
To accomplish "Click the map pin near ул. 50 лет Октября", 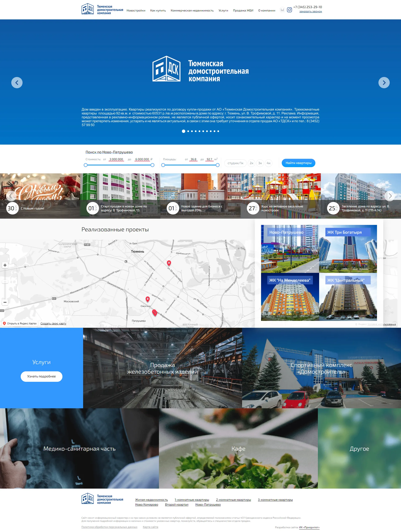I will (169, 263).
